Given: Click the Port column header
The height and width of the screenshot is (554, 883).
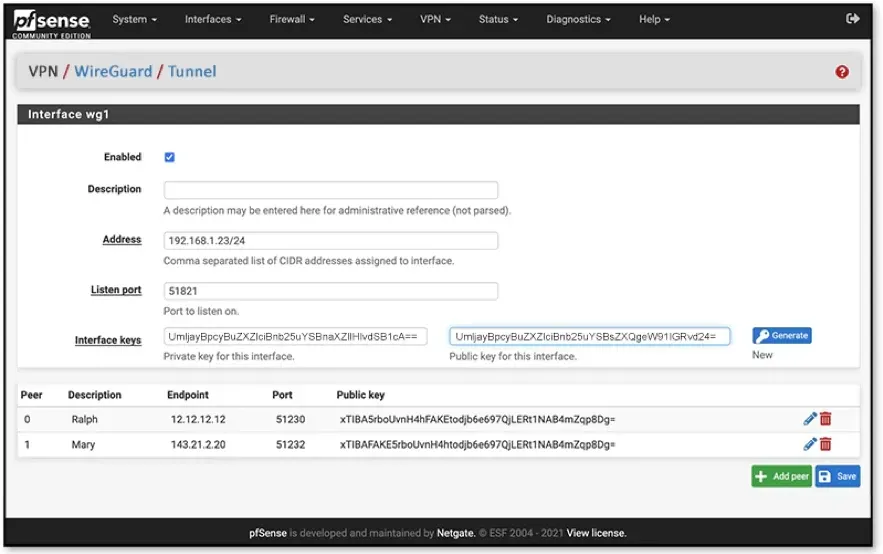Looking at the screenshot, I should 282,395.
